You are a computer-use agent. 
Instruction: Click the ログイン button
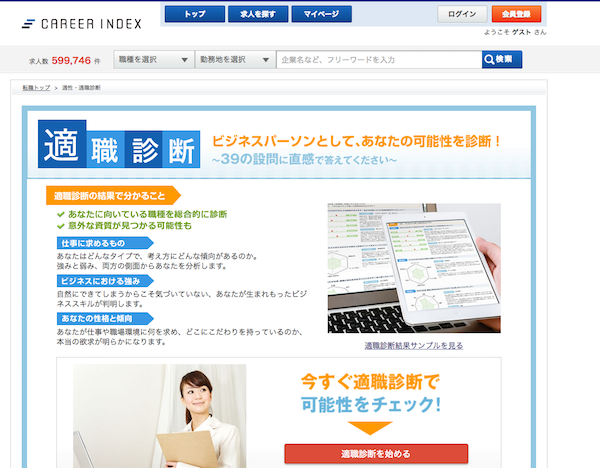[462, 14]
